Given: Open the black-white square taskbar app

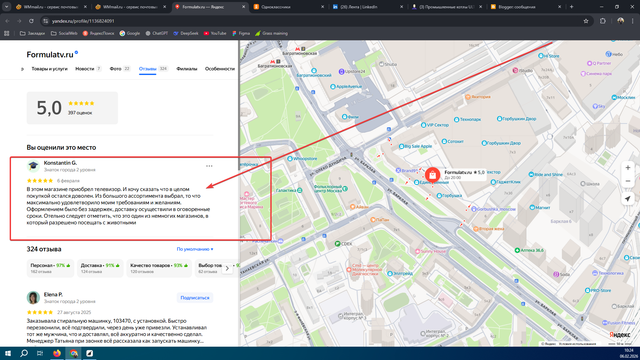Looking at the screenshot, I should pos(89,353).
